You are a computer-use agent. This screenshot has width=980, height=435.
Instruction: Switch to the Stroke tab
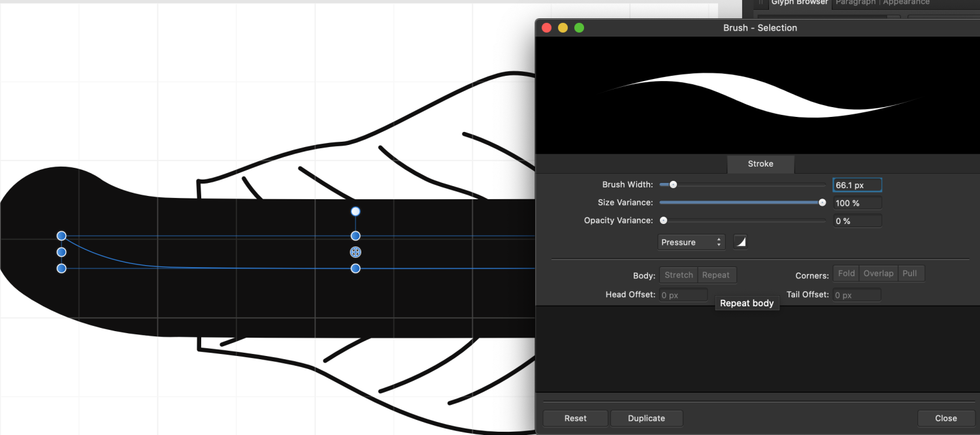click(x=760, y=164)
